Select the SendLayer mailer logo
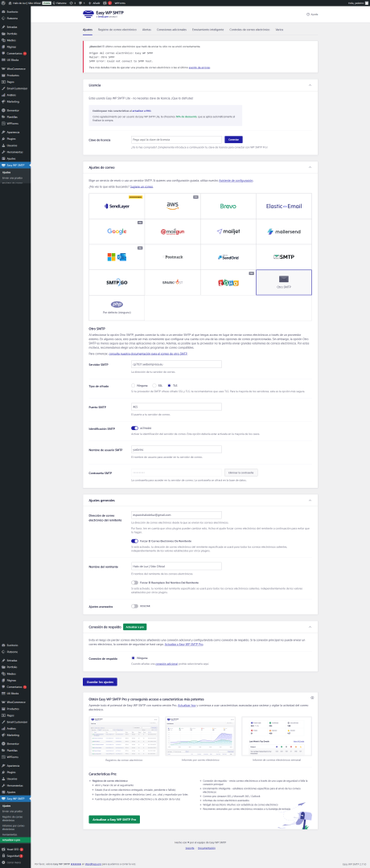The image size is (370, 868). tap(117, 206)
